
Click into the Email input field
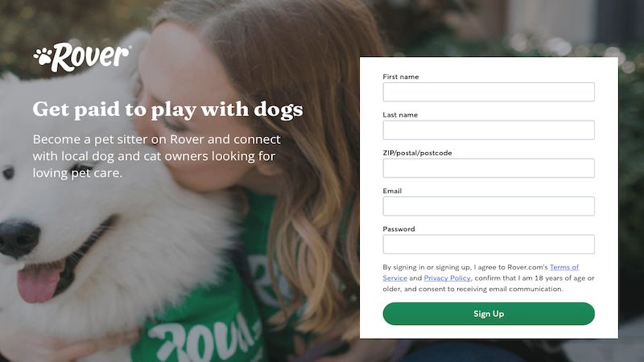pos(489,206)
